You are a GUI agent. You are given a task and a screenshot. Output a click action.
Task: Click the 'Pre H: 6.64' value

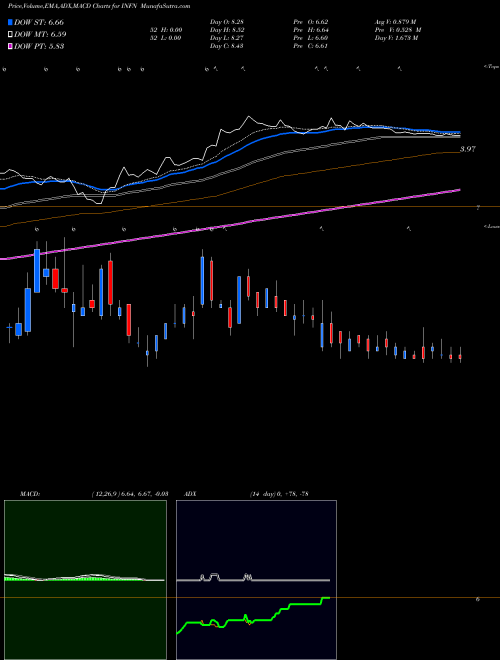click(311, 30)
